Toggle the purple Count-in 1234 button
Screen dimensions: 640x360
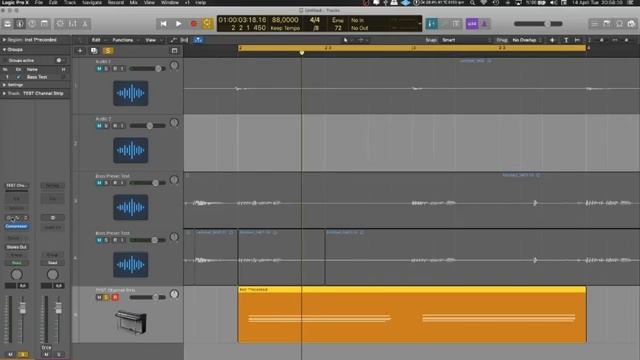pyautogui.click(x=472, y=24)
